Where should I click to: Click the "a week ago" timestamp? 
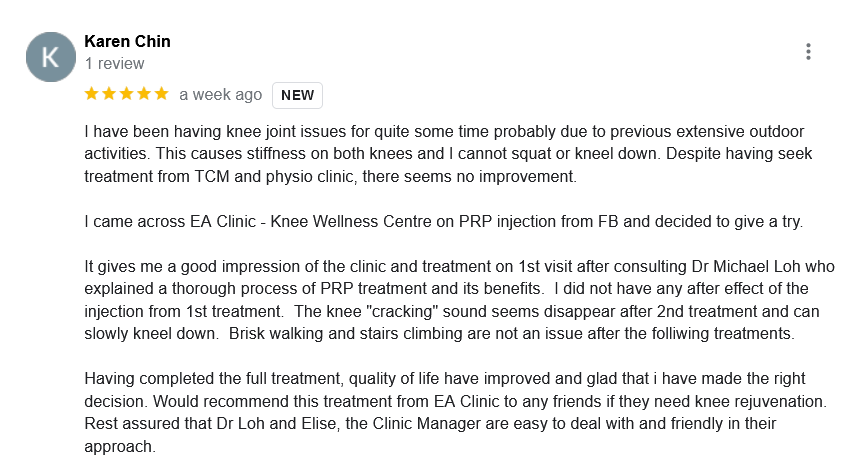click(220, 96)
